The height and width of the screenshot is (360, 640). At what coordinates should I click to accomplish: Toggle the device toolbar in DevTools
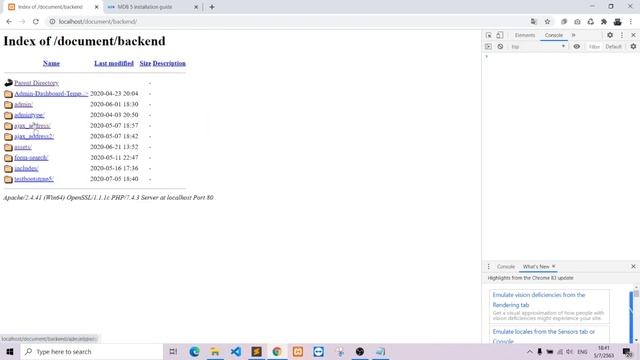click(x=500, y=36)
